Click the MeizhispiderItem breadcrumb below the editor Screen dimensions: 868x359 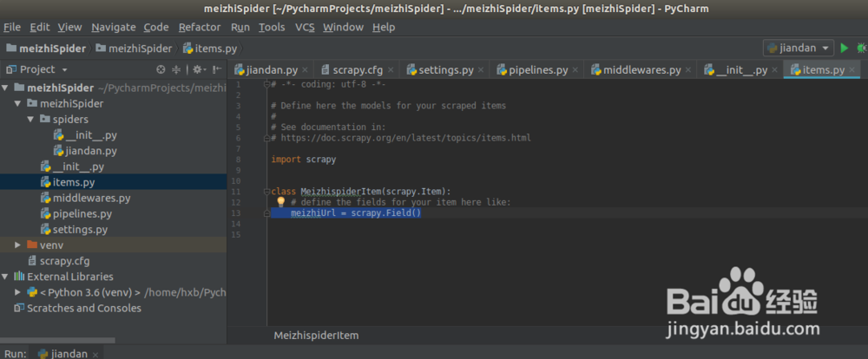tap(316, 336)
